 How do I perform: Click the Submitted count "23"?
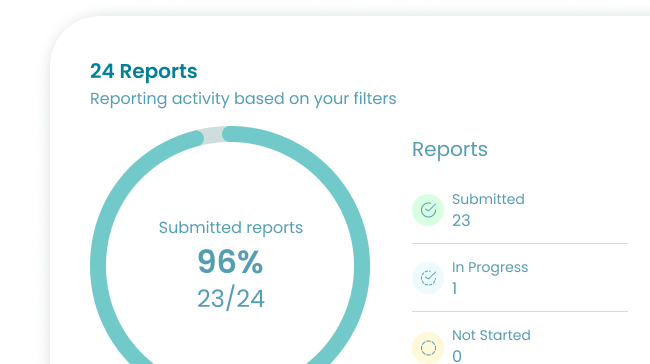click(461, 221)
